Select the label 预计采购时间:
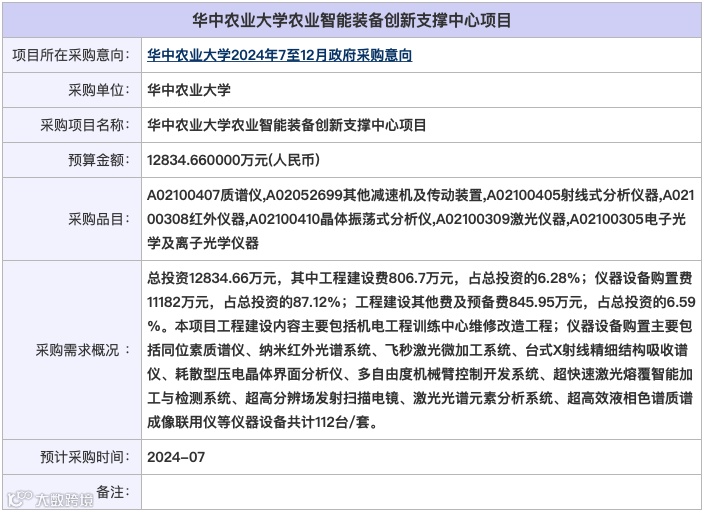Image resolution: width=705 pixels, height=514 pixels. (x=85, y=457)
